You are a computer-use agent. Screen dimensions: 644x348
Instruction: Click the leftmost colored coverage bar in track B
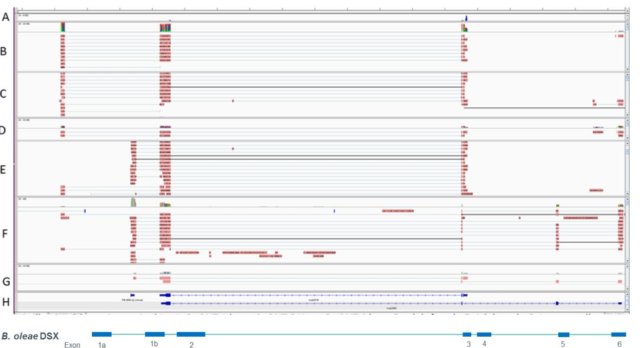pos(63,27)
